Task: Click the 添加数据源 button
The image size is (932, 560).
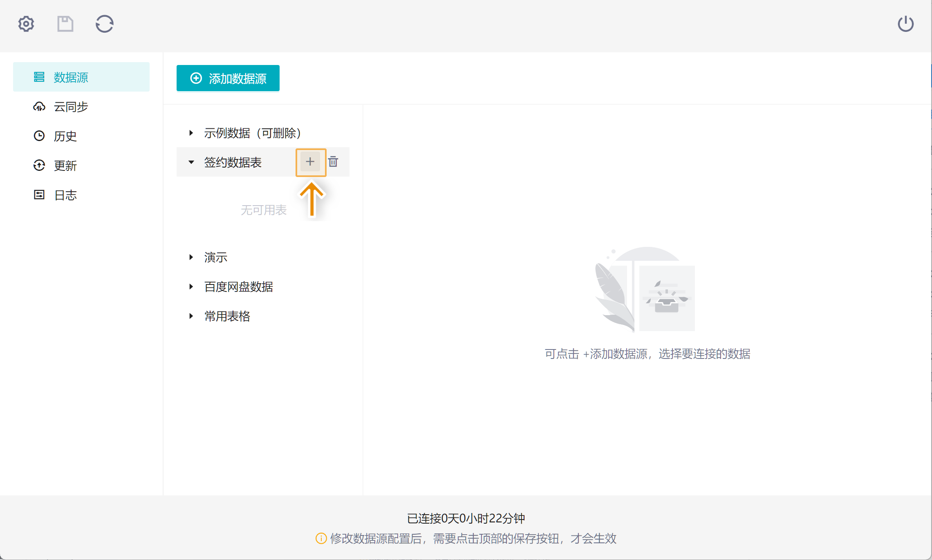Action: click(x=228, y=78)
